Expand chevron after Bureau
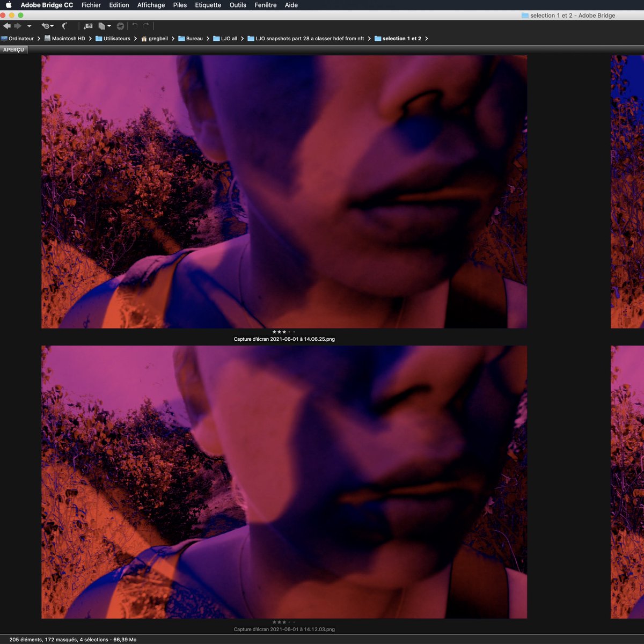 tap(208, 39)
